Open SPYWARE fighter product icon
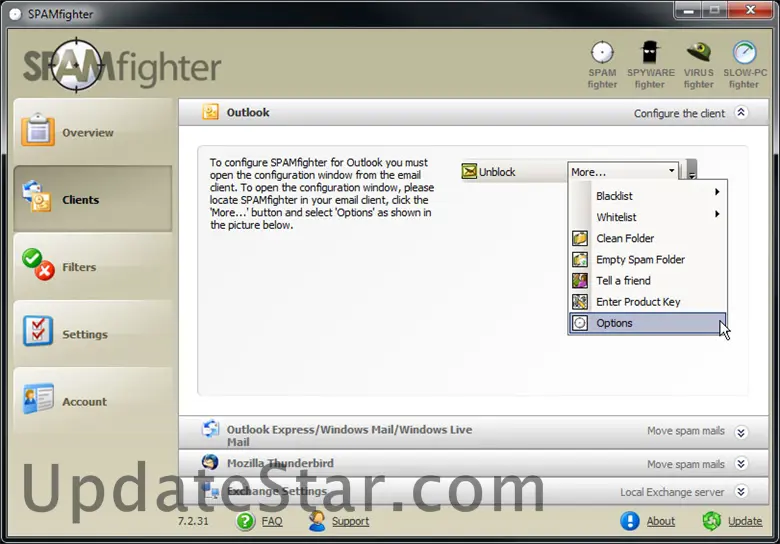This screenshot has width=780, height=544. click(650, 65)
